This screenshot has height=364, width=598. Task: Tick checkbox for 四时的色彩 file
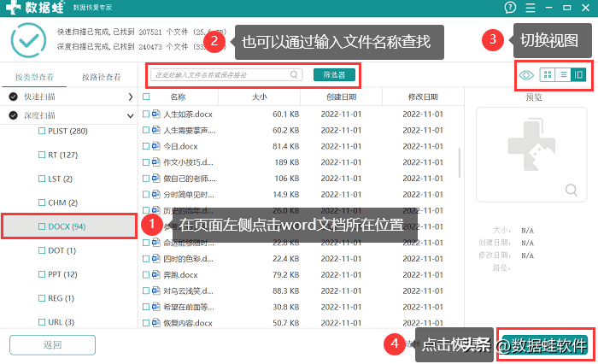click(x=146, y=258)
